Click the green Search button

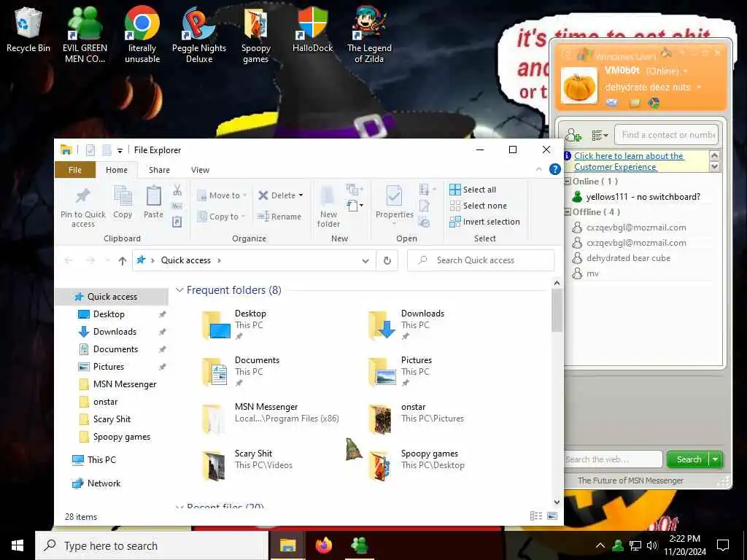pos(689,459)
